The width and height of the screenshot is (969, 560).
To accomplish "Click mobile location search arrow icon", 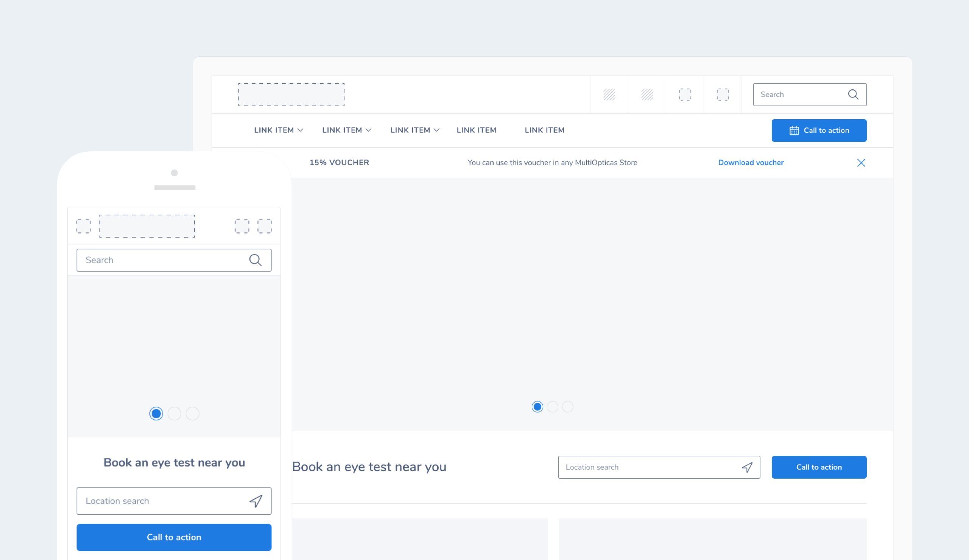I will click(x=256, y=501).
